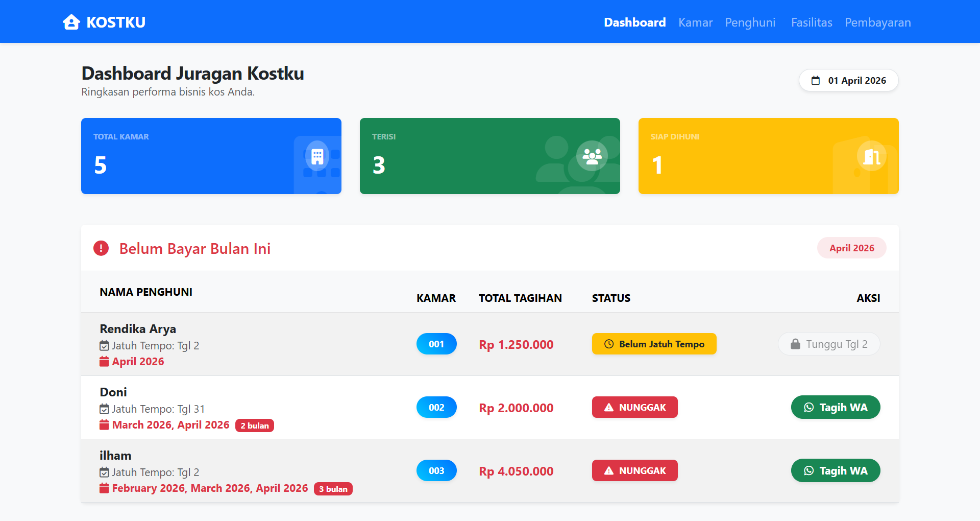Go to the Penghuni page
Image resolution: width=980 pixels, height=521 pixels.
750,22
